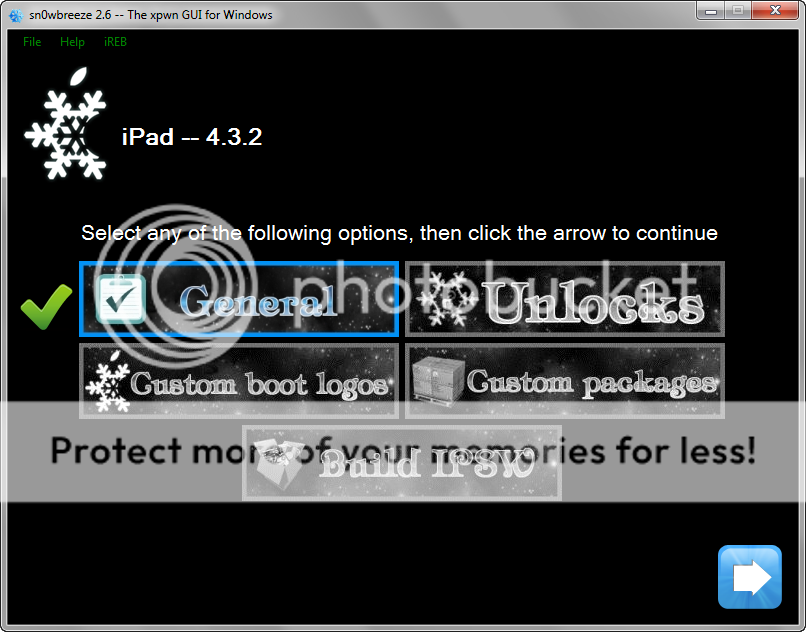
Task: Choose the Custom boot logos option
Action: tap(239, 381)
